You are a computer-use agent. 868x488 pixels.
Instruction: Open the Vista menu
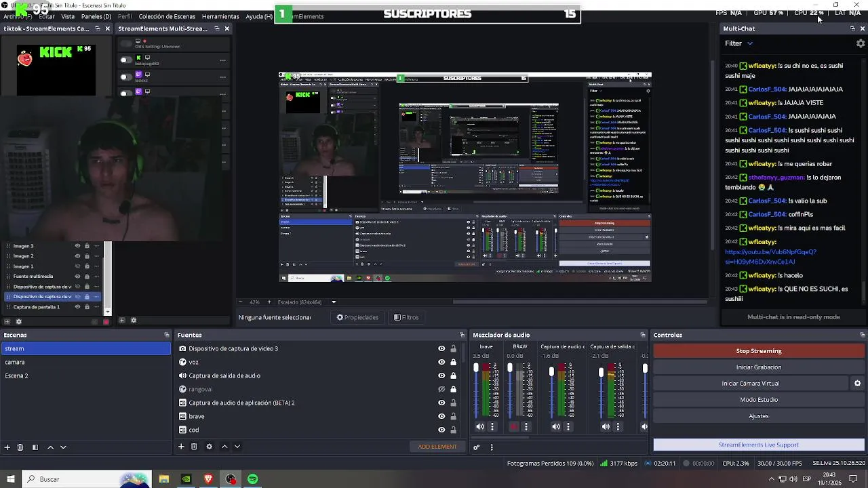68,16
